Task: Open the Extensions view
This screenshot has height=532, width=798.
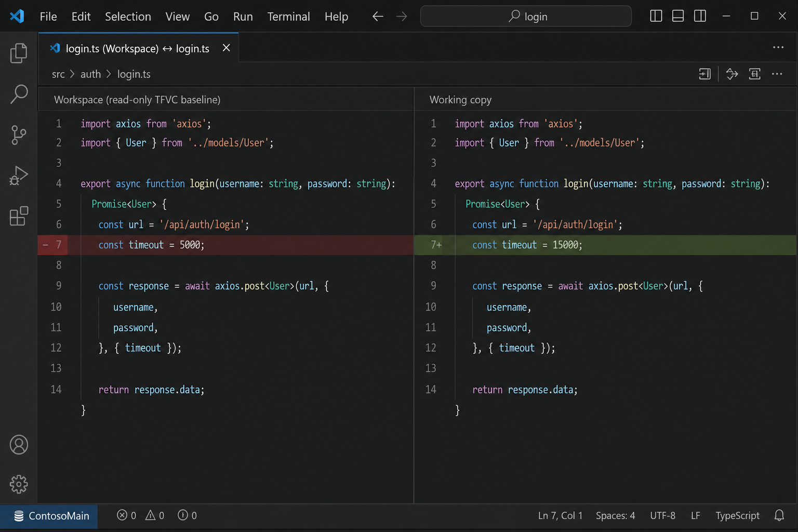Action: (19, 216)
